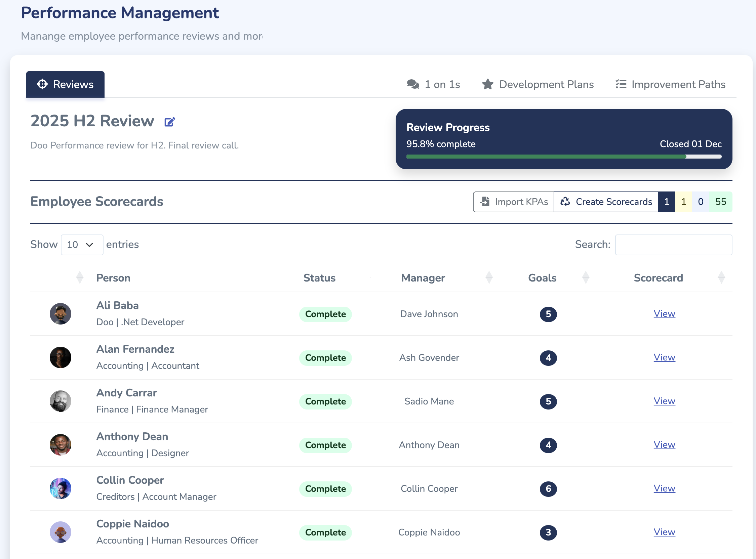Open the Show entries dropdown

[x=82, y=245]
